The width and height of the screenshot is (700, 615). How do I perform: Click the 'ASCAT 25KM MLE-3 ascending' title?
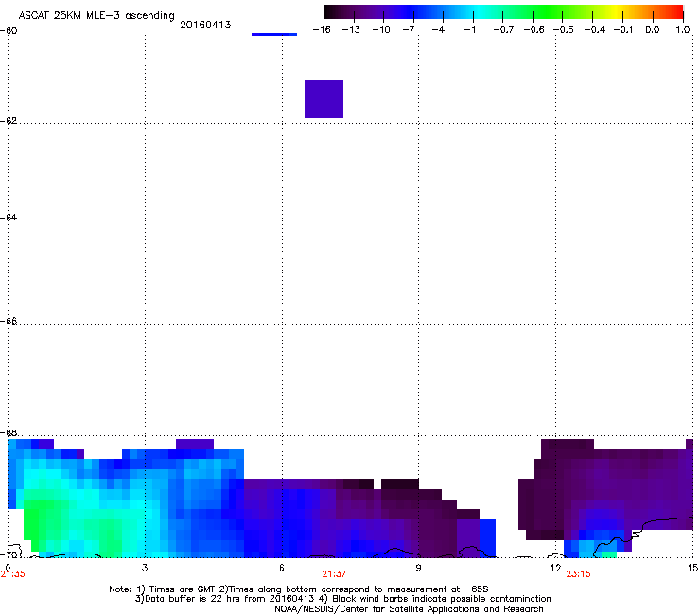pyautogui.click(x=96, y=15)
